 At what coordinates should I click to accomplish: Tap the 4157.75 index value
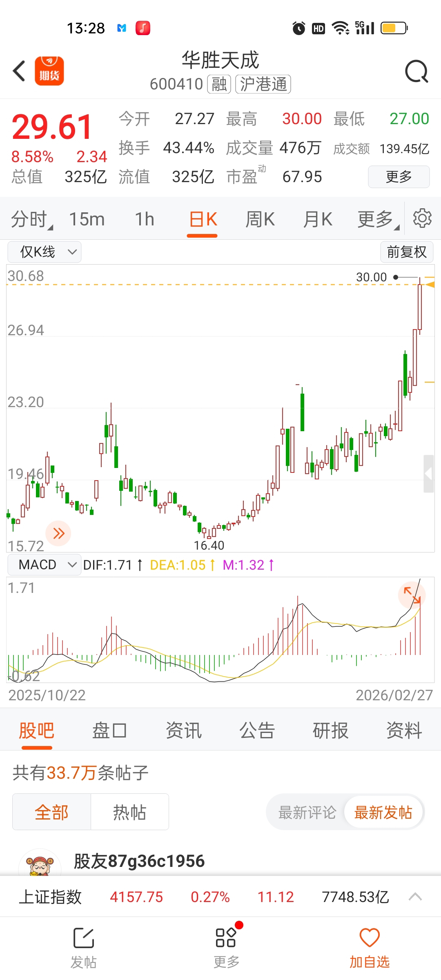click(136, 897)
